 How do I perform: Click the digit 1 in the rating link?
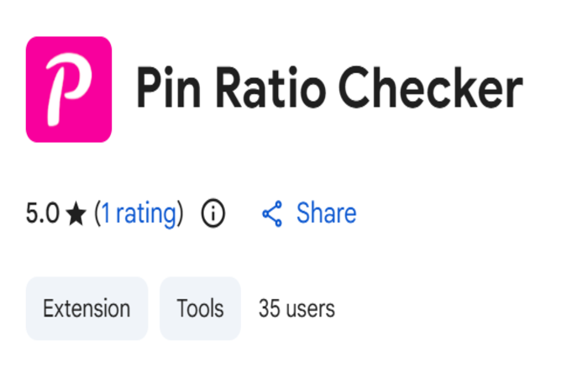point(106,213)
